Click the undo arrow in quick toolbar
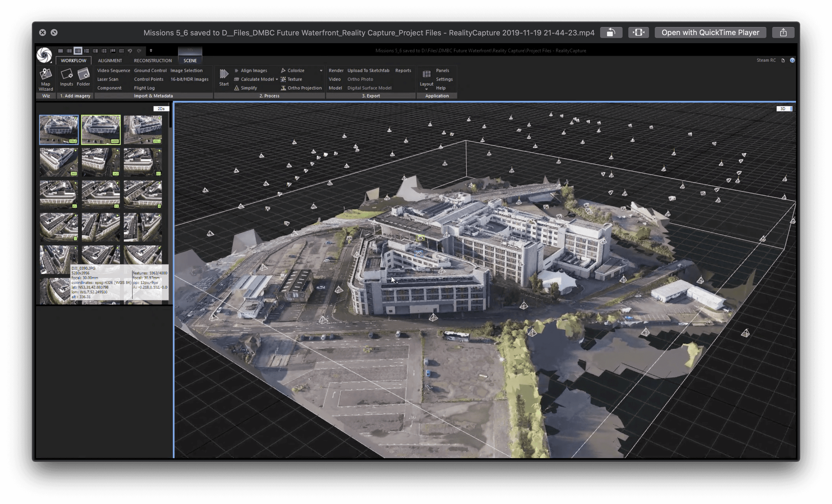 click(130, 51)
